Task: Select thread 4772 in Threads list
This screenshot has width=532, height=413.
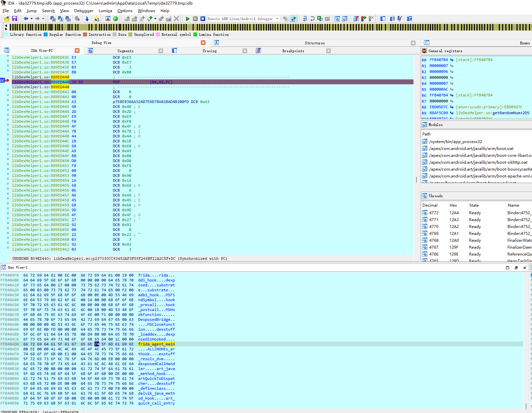Action: coord(434,213)
